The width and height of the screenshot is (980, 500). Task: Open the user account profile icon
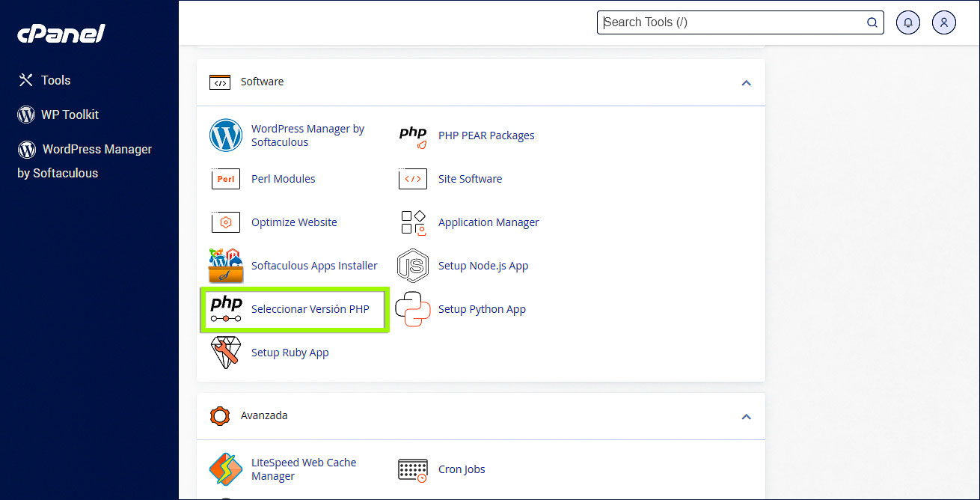pos(944,22)
